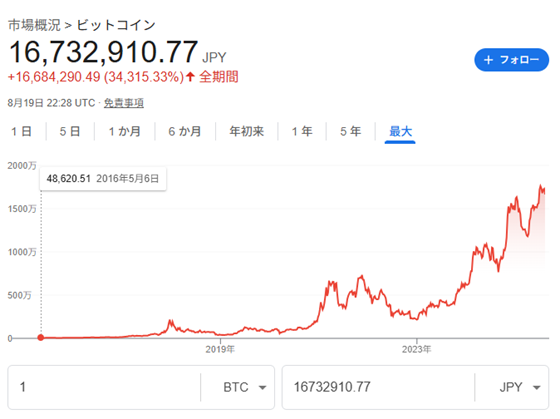This screenshot has height=419, width=560.
Task: Click the JPY amount field showing 16732910.77
Action: (x=378, y=387)
